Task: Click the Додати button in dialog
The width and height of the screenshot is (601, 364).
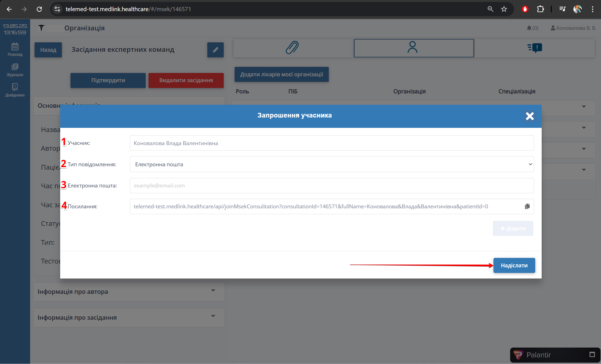Action: click(513, 228)
